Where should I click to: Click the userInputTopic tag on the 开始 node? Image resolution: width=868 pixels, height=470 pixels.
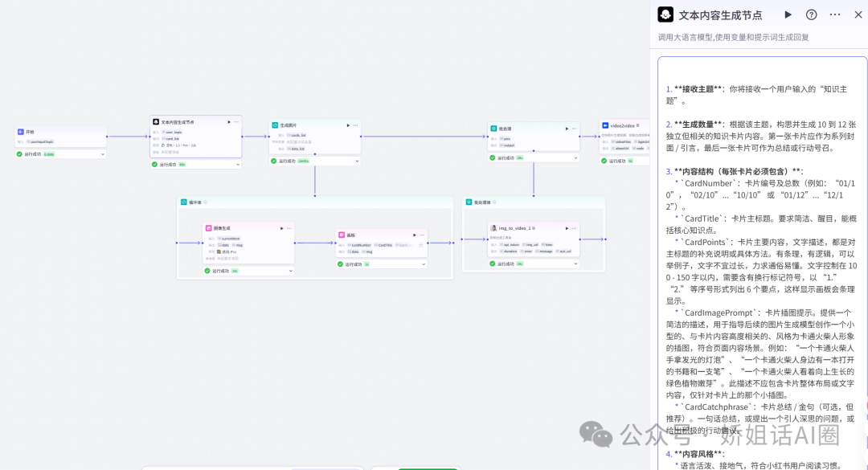point(40,141)
